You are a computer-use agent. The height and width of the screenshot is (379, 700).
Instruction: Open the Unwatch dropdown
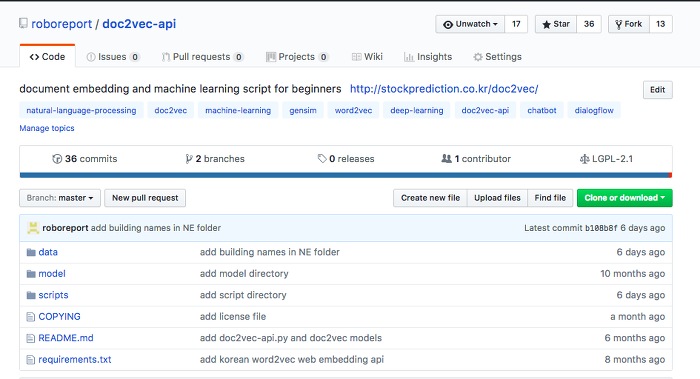470,24
